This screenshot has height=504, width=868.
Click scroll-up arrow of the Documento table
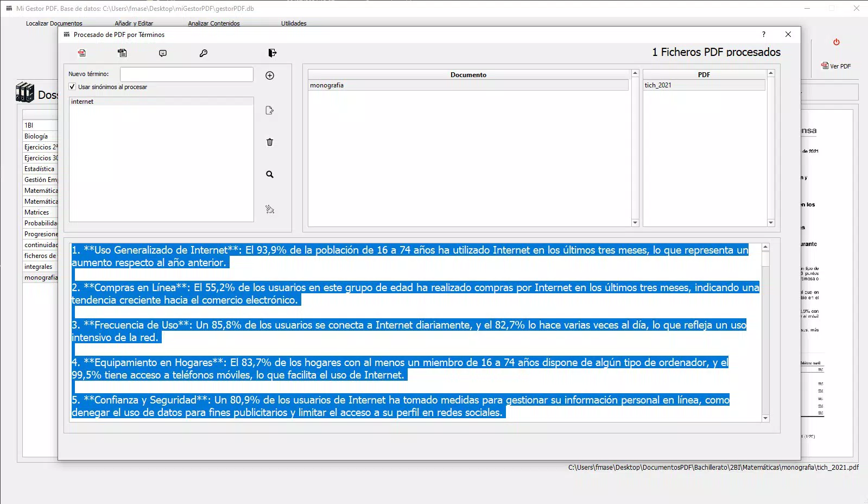pyautogui.click(x=635, y=73)
